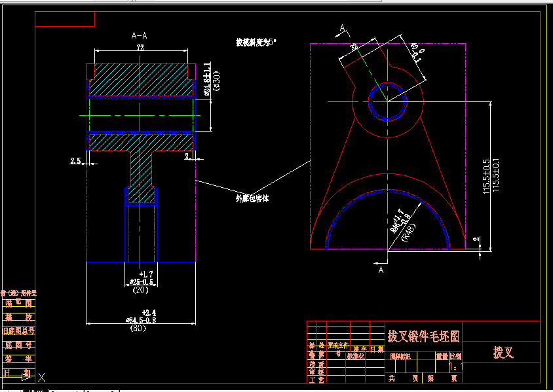Select the 工艺 row label
The image size is (553, 392).
click(316, 380)
